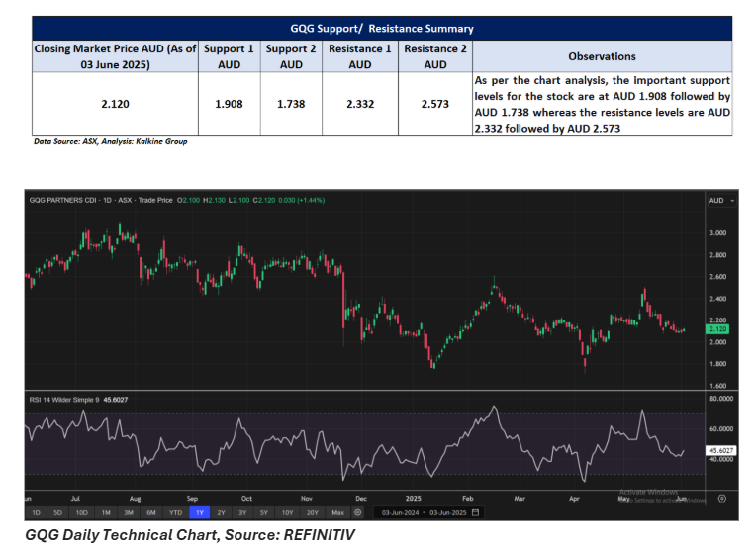The image size is (756, 549).
Task: Choose the 1M time range
Action: 106,512
